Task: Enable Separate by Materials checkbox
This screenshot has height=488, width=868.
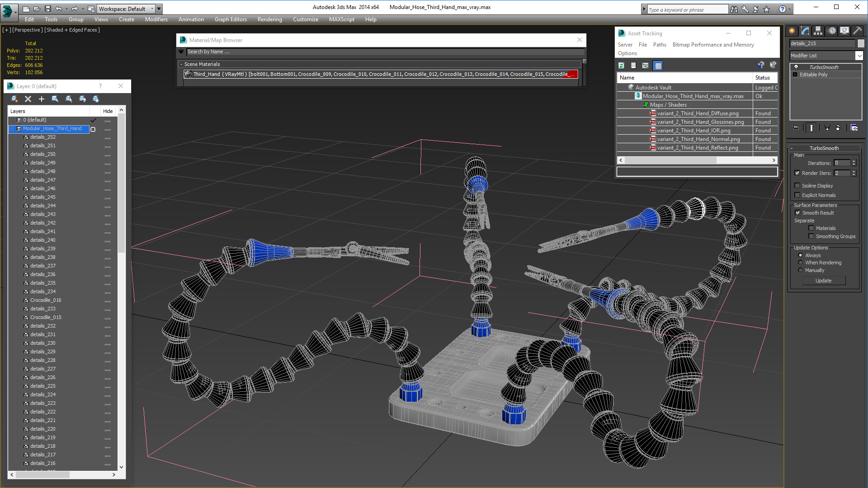Action: (811, 228)
